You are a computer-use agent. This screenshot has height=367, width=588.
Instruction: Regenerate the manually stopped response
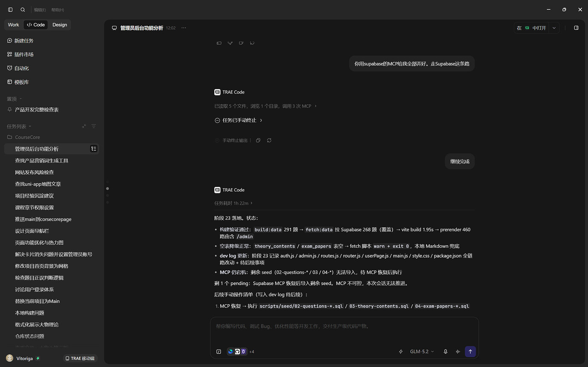(269, 140)
